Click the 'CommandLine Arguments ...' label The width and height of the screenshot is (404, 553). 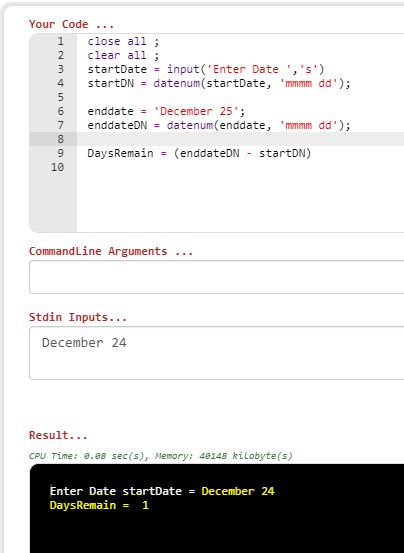point(111,251)
